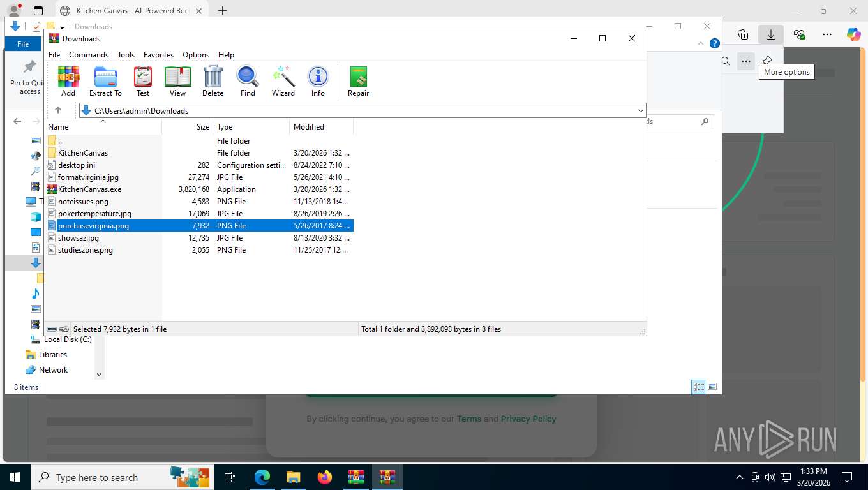
Task: Click the Info toolbar icon
Action: point(318,81)
